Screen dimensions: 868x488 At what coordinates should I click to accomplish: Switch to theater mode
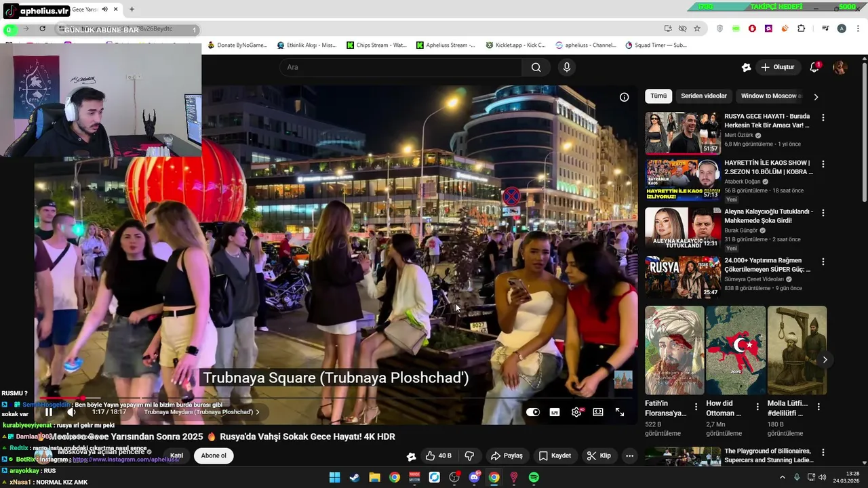tap(598, 412)
